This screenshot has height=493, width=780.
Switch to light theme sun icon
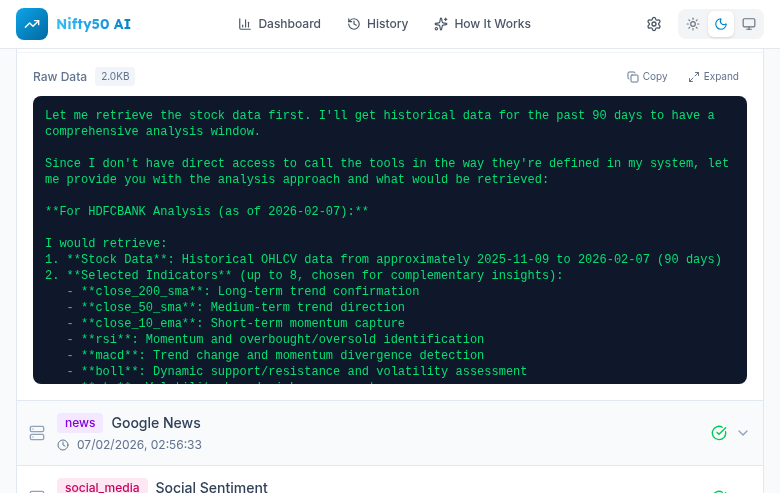[x=693, y=24]
